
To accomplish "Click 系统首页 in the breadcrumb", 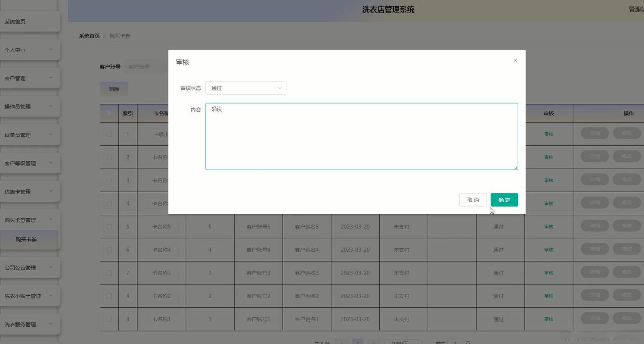I will 89,36.
